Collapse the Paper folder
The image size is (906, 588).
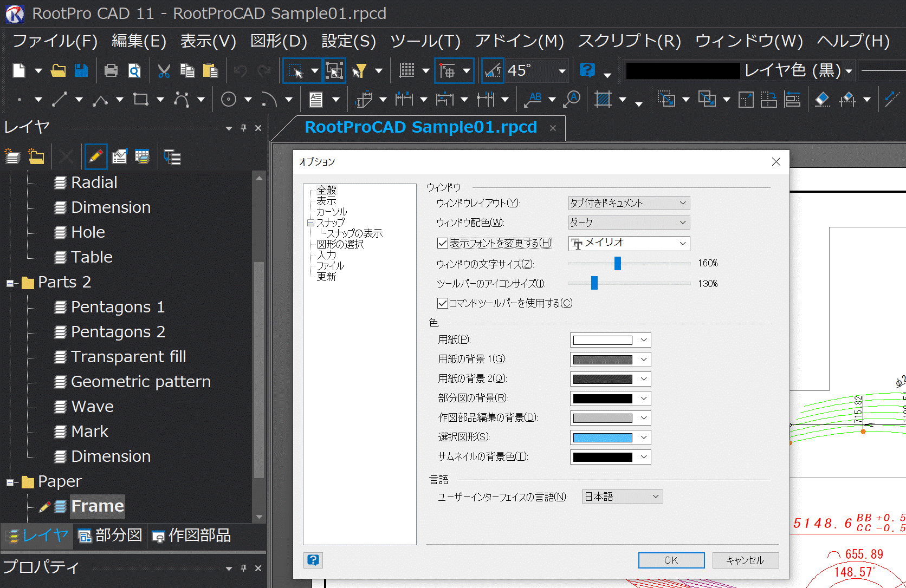[10, 482]
